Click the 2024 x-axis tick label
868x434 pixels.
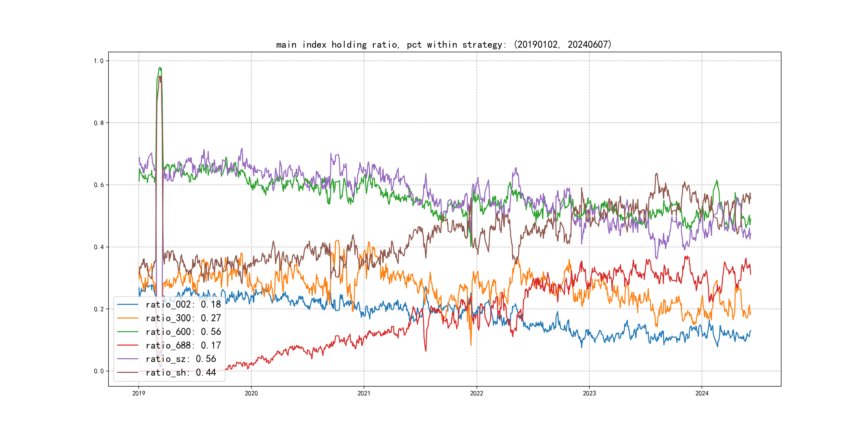pos(702,393)
